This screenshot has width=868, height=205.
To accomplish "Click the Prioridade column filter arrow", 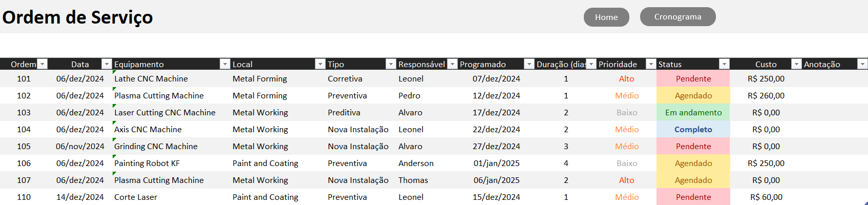I will (651, 64).
